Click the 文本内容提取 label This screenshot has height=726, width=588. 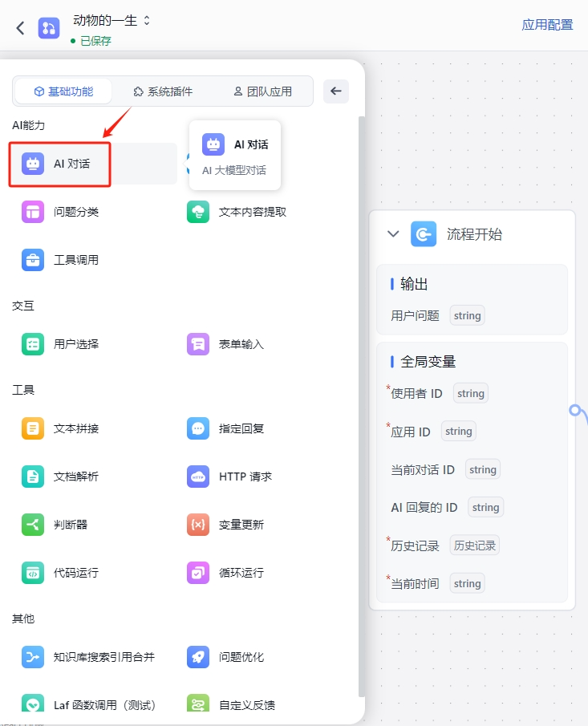tap(253, 212)
